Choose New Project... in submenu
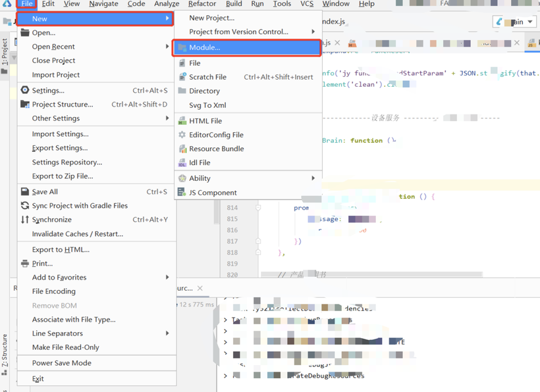The width and height of the screenshot is (540, 392). pos(212,18)
